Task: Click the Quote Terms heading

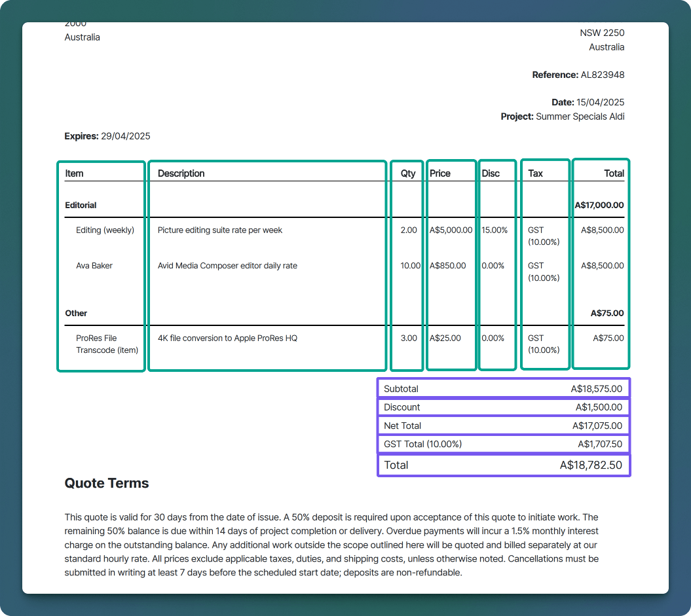Action: coord(107,483)
